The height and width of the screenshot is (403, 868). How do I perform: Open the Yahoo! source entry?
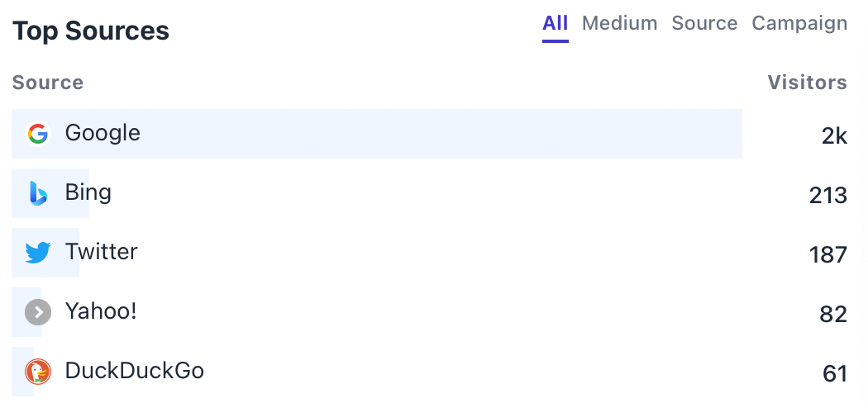click(x=101, y=311)
